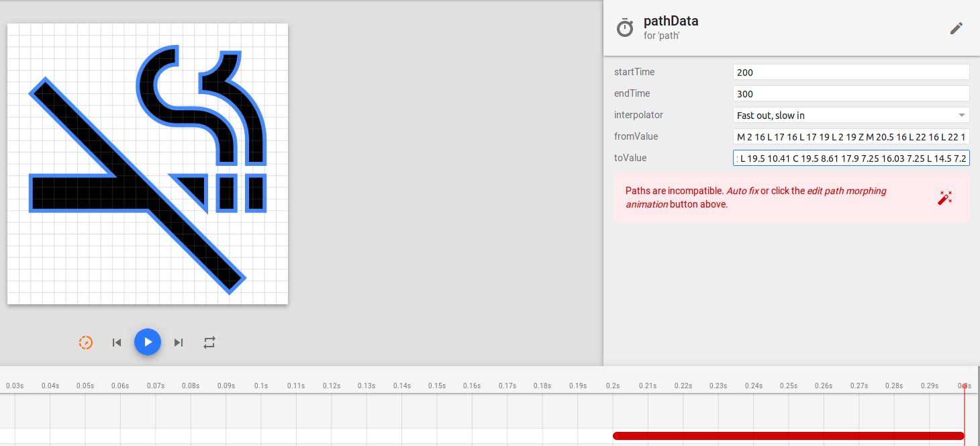Focus the fromValue path input

click(851, 136)
